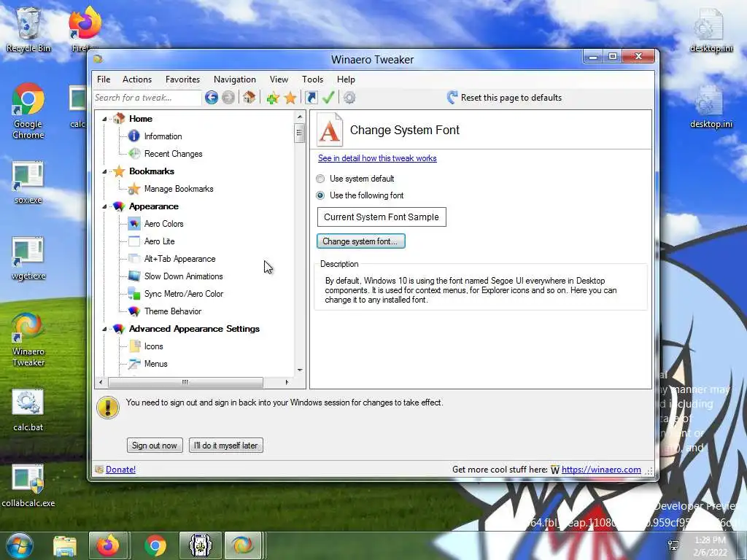Collapse the Bookmarks tree node
This screenshot has width=747, height=560.
[104, 171]
